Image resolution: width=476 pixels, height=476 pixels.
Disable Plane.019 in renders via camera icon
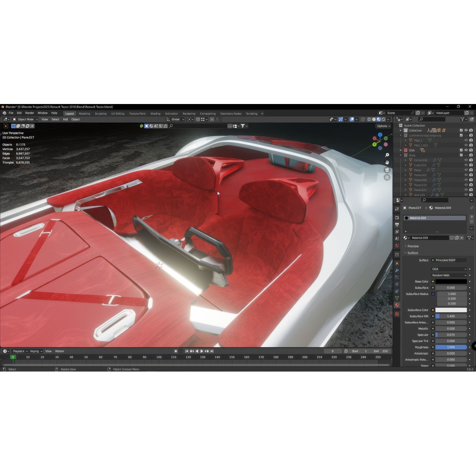(471, 185)
